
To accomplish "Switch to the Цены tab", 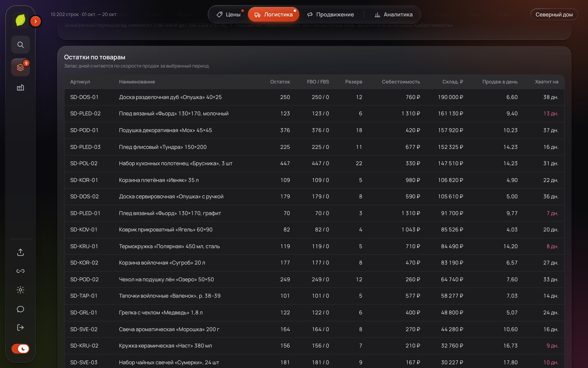I will pos(229,14).
